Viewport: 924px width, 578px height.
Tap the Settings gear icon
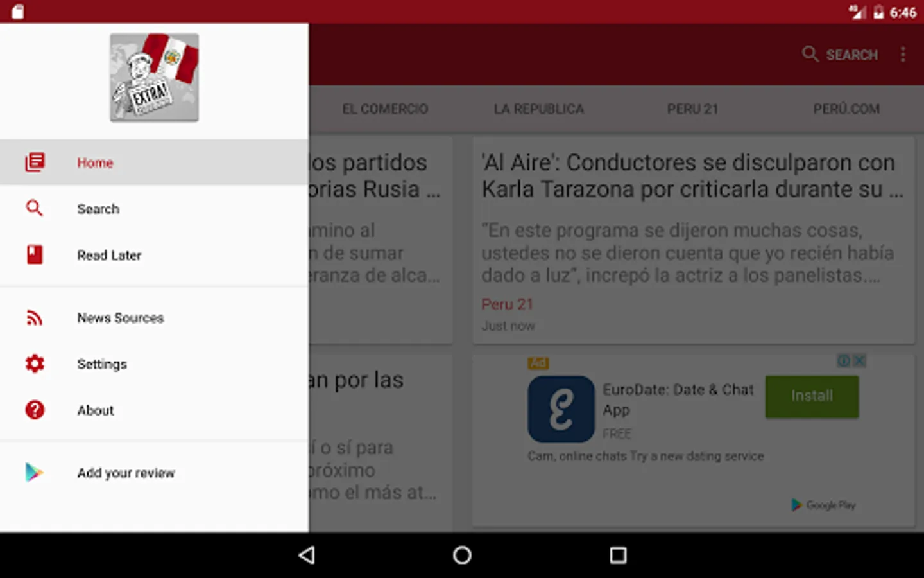[x=35, y=364]
